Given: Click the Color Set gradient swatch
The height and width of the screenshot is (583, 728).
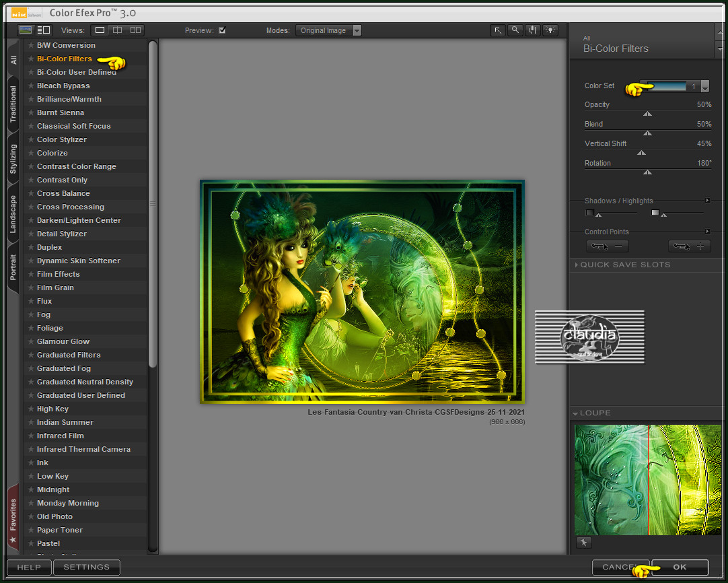Looking at the screenshot, I should (x=667, y=86).
